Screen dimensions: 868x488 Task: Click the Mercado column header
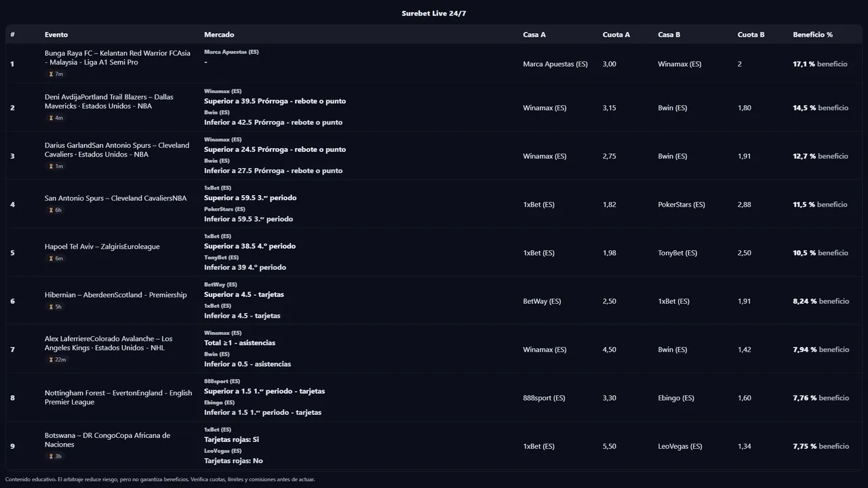coord(219,35)
